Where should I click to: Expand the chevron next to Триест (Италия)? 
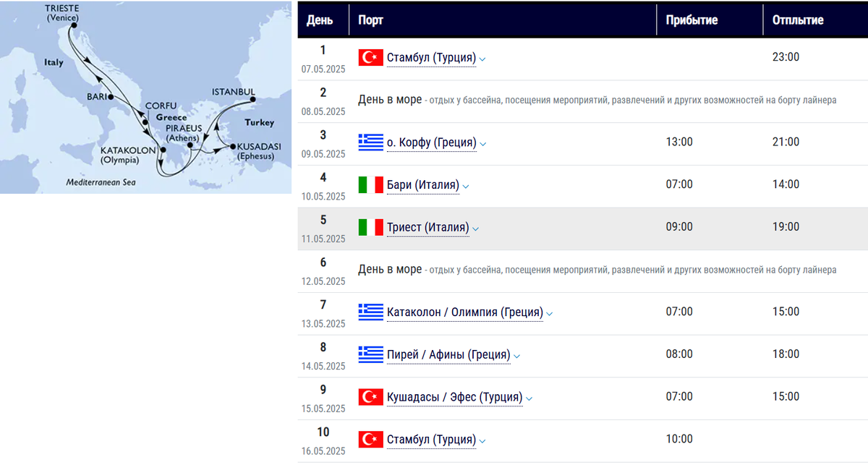(476, 229)
